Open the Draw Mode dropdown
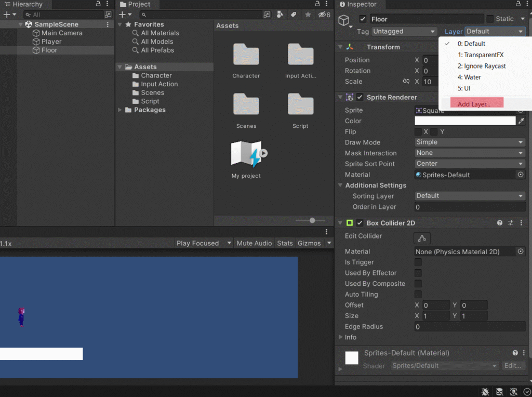 pyautogui.click(x=470, y=142)
